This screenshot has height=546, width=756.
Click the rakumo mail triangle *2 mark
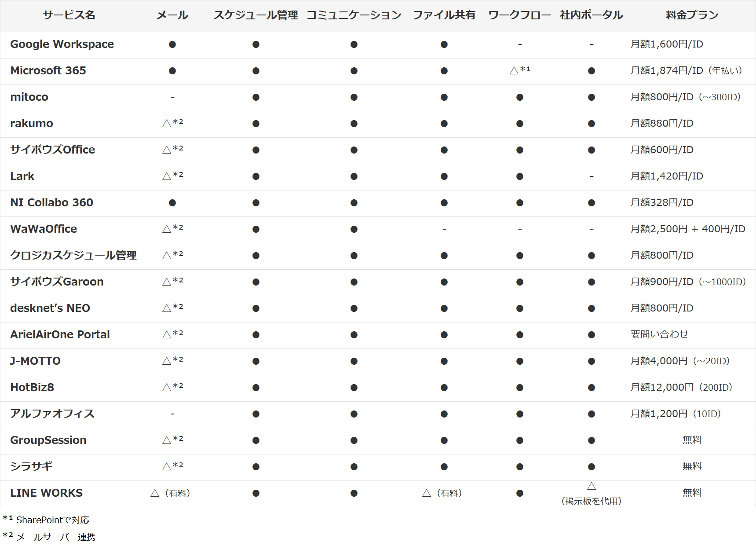(172, 123)
